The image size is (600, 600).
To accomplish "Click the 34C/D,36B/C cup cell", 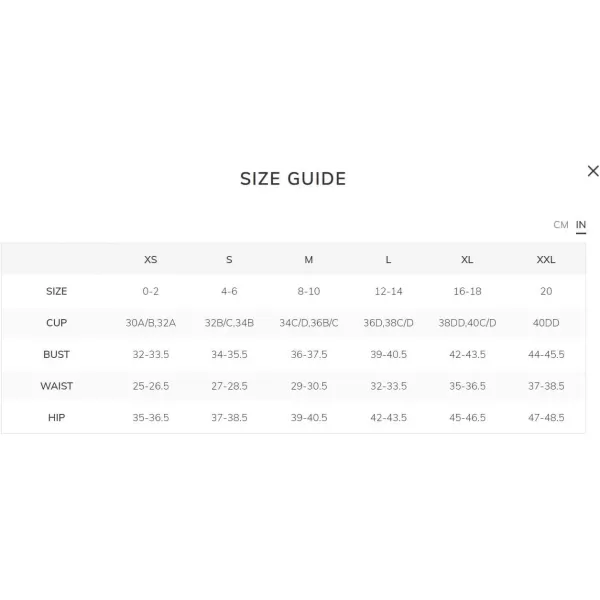I will pyautogui.click(x=308, y=323).
